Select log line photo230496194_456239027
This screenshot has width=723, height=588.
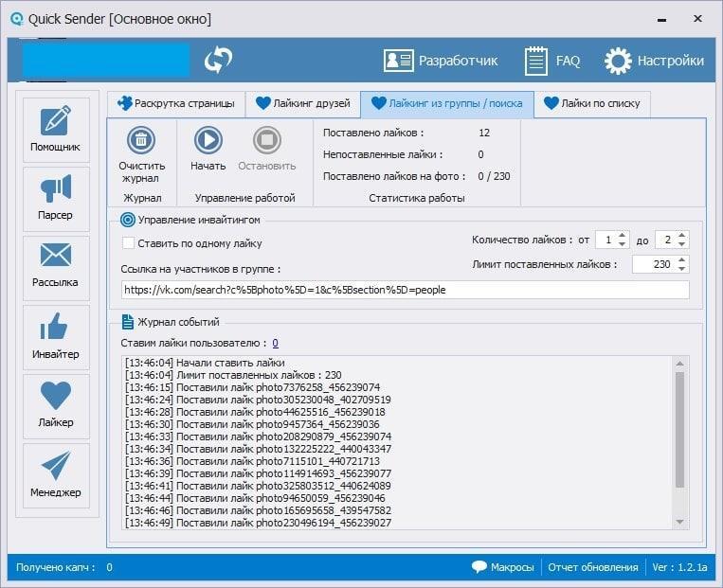click(258, 523)
